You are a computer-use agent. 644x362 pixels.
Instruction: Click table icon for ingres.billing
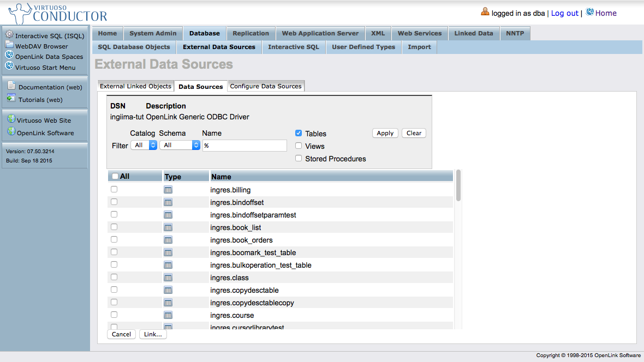(168, 190)
